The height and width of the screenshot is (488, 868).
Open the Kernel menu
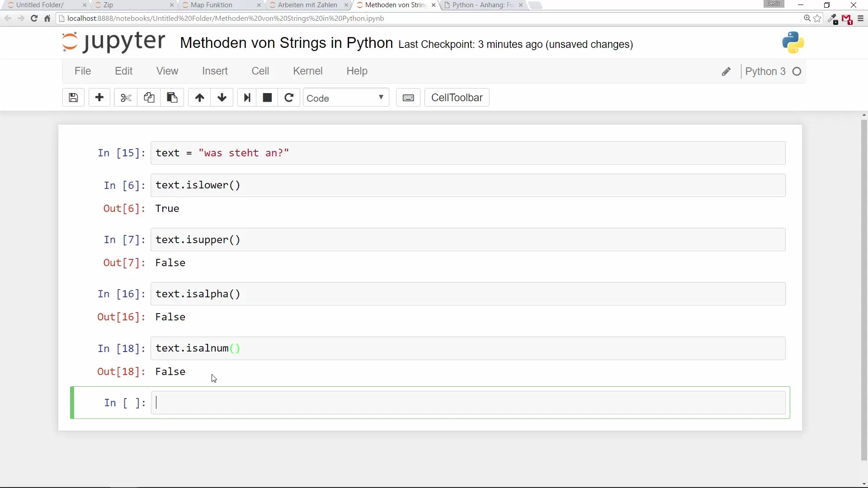(x=307, y=71)
